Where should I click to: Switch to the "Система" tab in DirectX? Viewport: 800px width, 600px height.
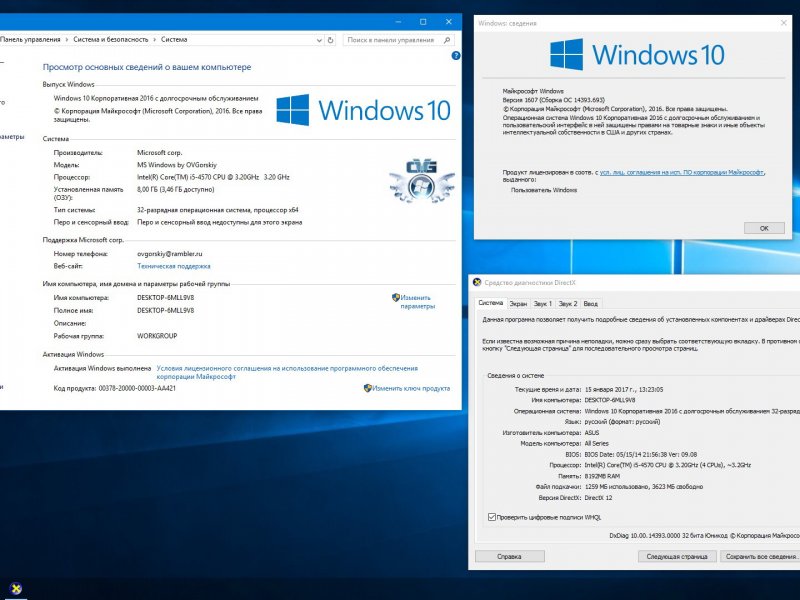(x=491, y=303)
